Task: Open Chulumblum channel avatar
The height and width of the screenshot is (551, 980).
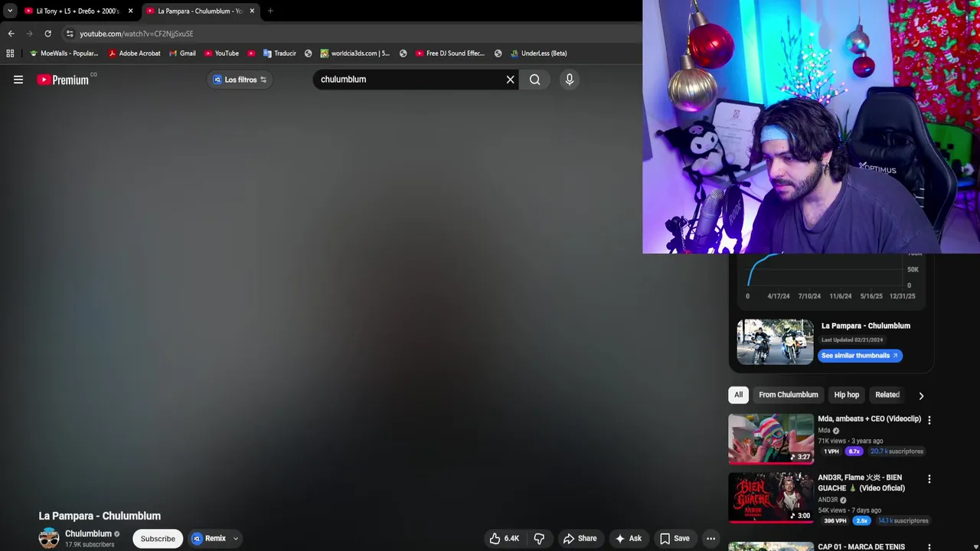Action: pos(49,538)
